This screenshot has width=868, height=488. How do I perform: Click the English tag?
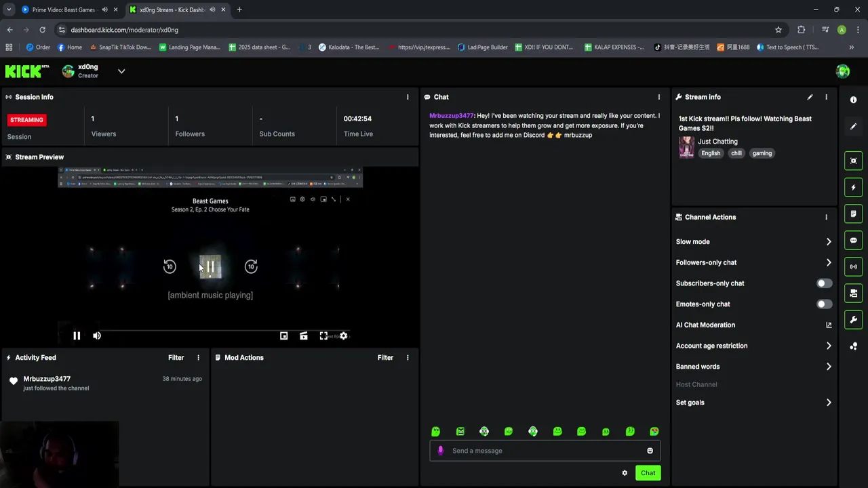point(711,153)
